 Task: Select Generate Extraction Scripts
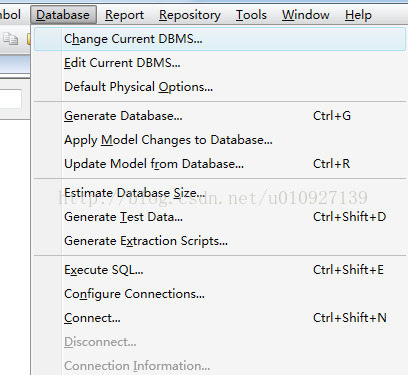[x=220, y=241]
